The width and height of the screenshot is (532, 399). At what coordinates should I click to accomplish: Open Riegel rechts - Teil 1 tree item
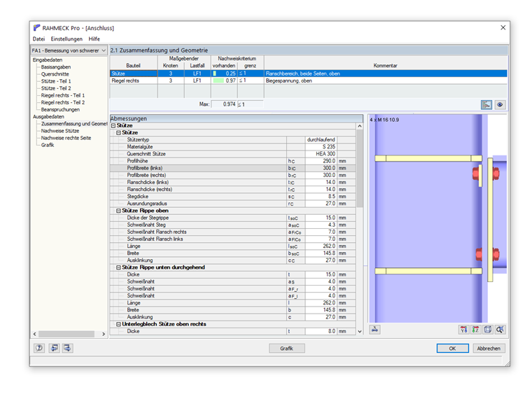[x=63, y=95]
